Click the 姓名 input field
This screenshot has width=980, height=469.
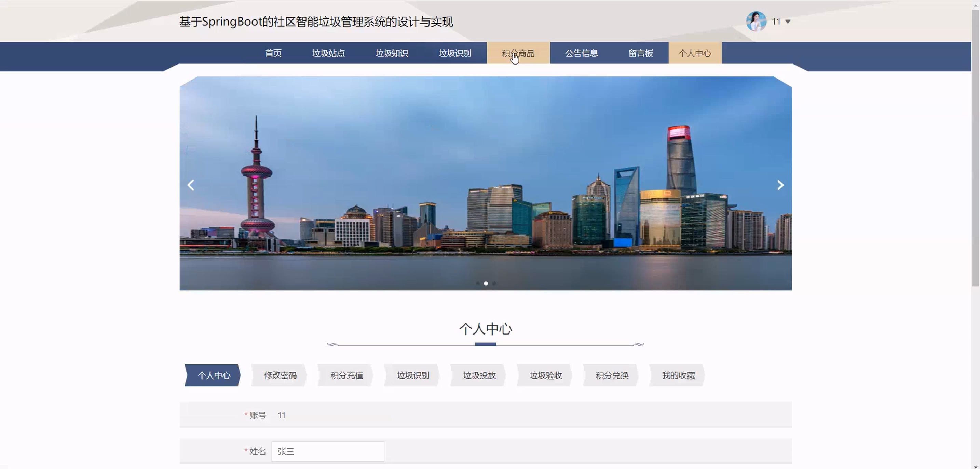[x=328, y=452]
